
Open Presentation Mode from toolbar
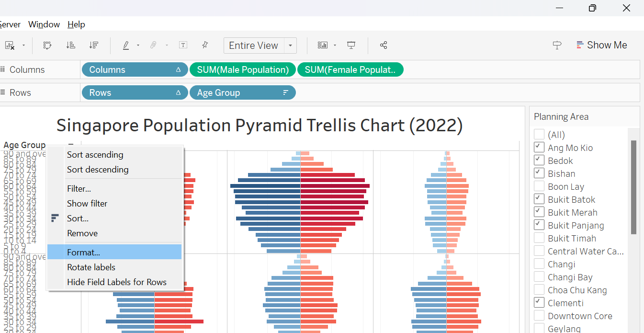(x=351, y=45)
